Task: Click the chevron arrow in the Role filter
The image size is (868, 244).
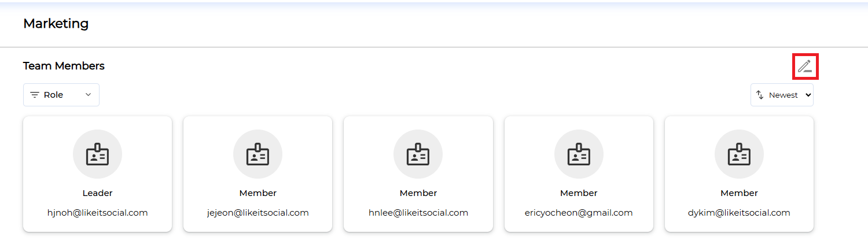Action: click(88, 95)
